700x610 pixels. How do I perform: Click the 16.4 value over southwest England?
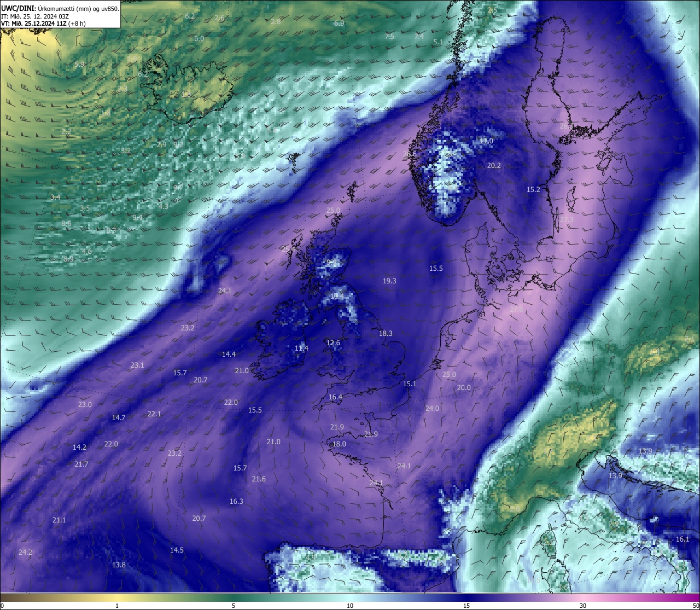point(335,397)
